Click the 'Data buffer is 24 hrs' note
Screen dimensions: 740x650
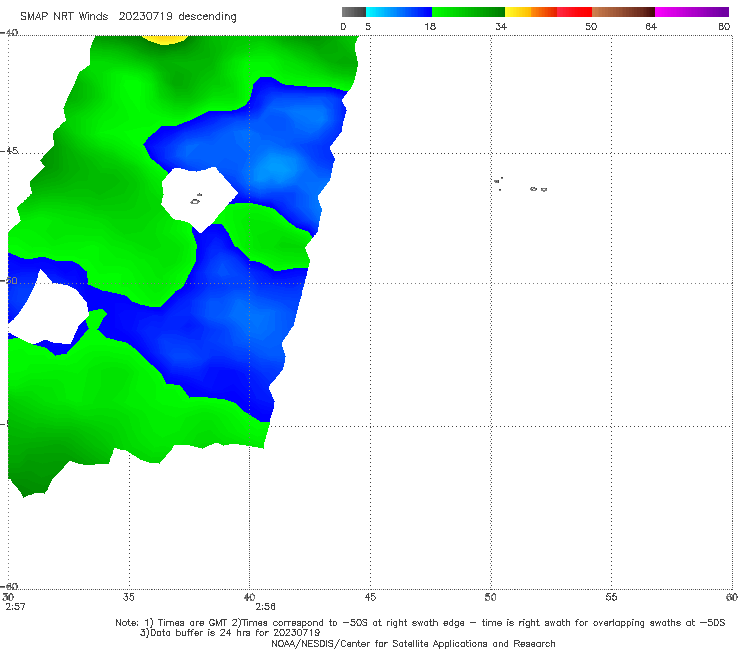(x=230, y=633)
